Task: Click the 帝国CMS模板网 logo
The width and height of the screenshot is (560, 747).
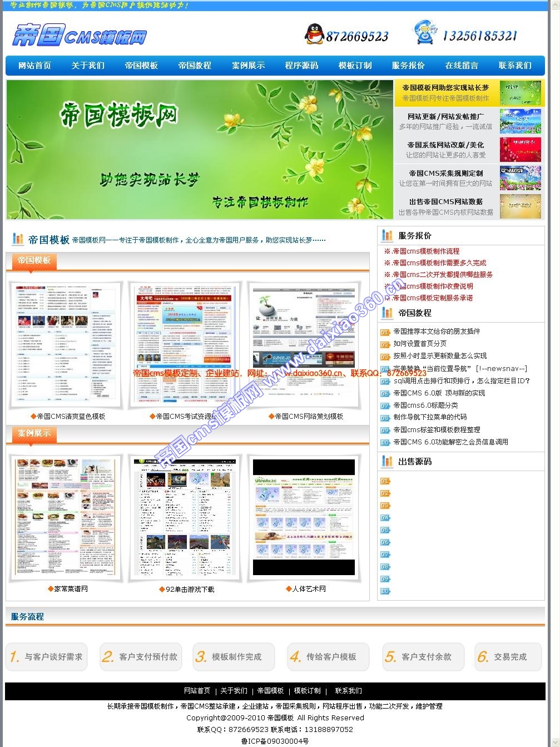Action: pyautogui.click(x=79, y=36)
